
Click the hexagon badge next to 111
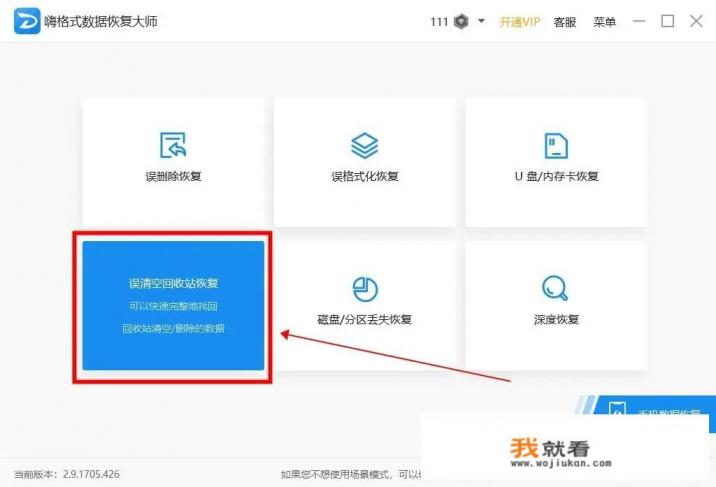click(x=462, y=21)
